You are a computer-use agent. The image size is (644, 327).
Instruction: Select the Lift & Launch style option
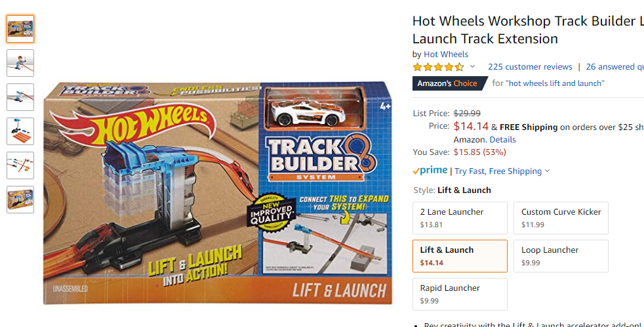pyautogui.click(x=460, y=256)
